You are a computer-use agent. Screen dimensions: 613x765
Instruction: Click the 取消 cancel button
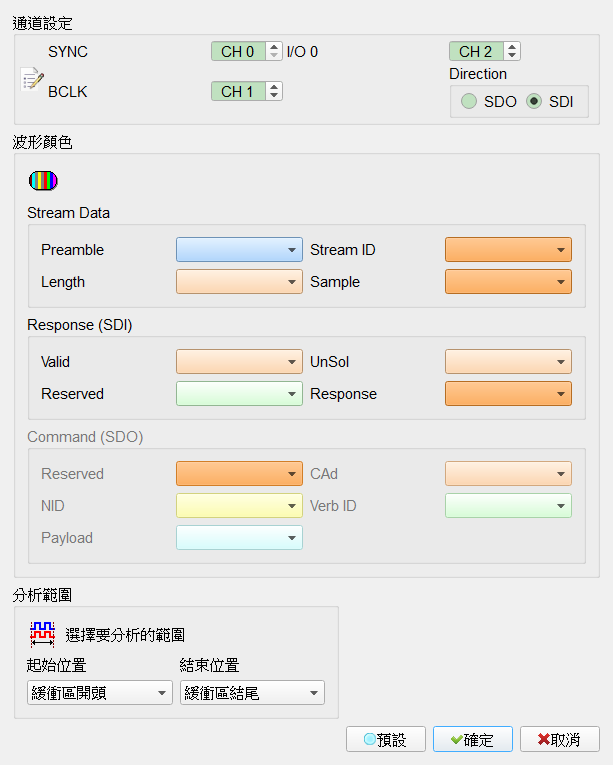[559, 740]
